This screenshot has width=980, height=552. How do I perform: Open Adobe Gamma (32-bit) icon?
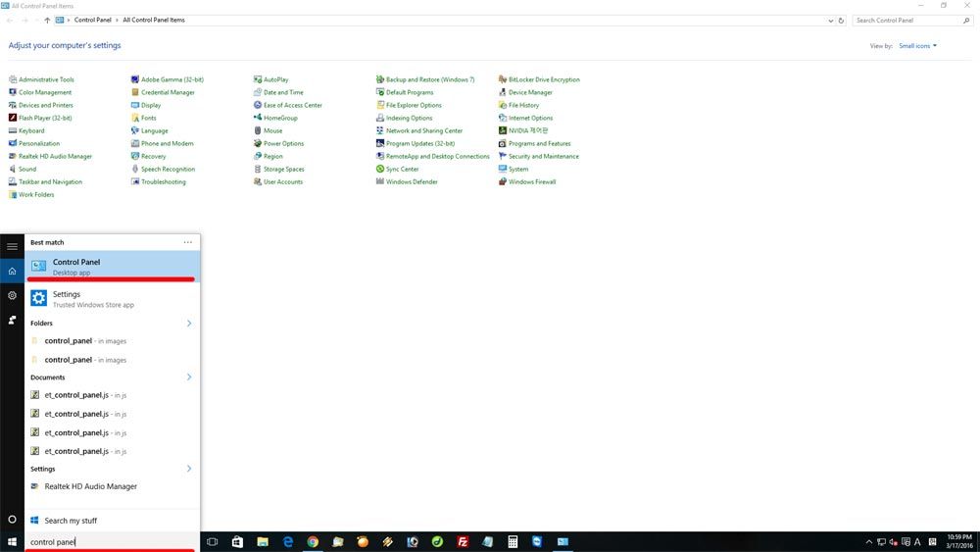pos(135,79)
